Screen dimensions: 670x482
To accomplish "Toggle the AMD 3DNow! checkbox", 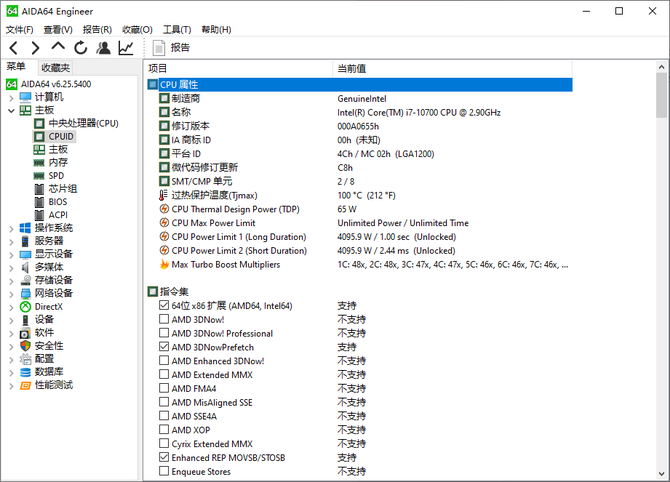I will pos(165,319).
